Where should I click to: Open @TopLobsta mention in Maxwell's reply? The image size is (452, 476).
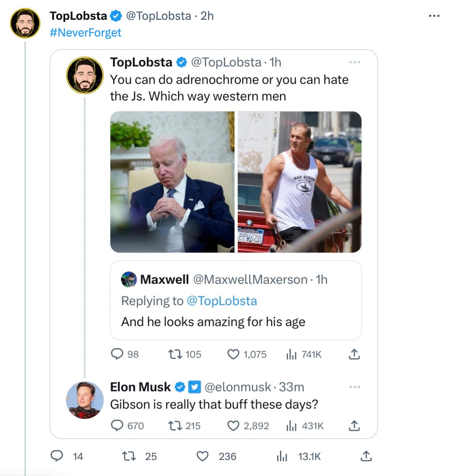coord(222,301)
